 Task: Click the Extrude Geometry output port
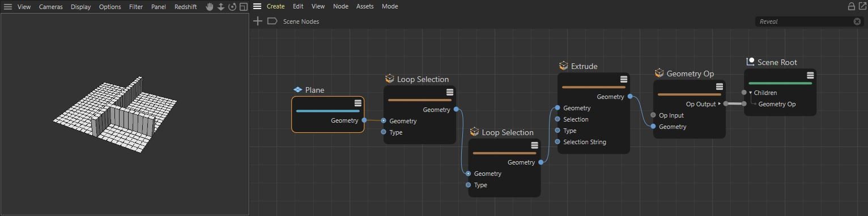point(630,96)
